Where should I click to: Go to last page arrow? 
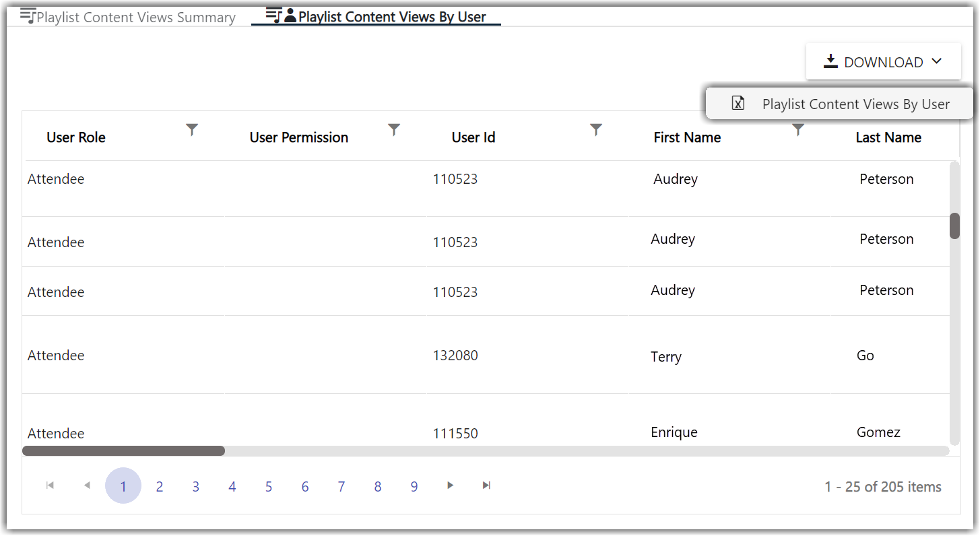pos(486,485)
